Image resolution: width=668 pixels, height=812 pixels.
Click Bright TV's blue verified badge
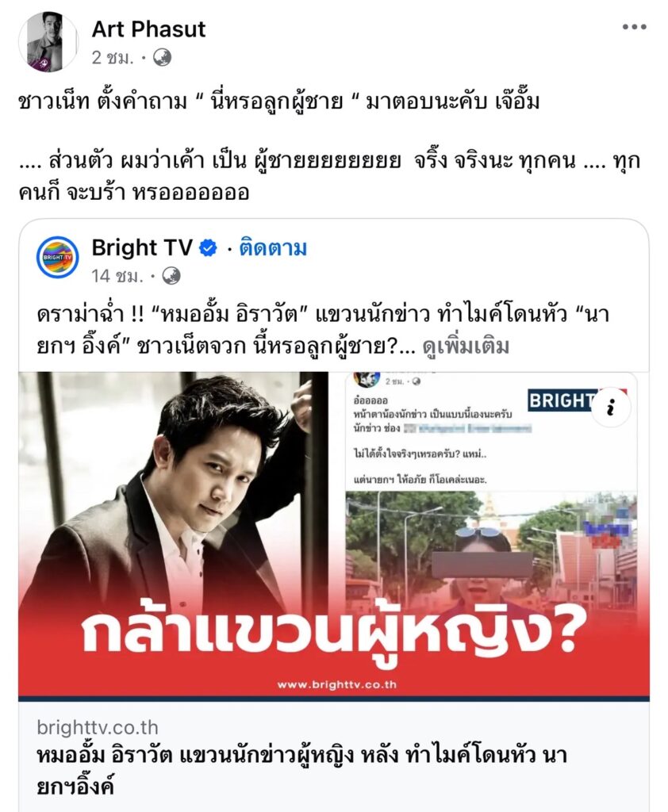[x=209, y=248]
